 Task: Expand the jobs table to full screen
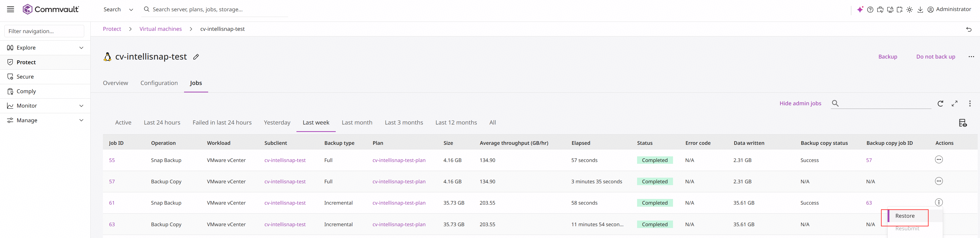point(955,103)
